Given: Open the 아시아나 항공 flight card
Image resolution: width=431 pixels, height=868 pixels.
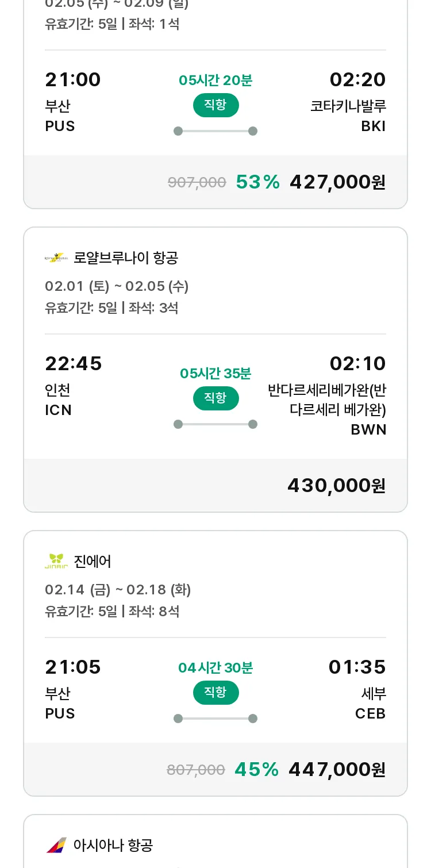Looking at the screenshot, I should tap(215, 845).
